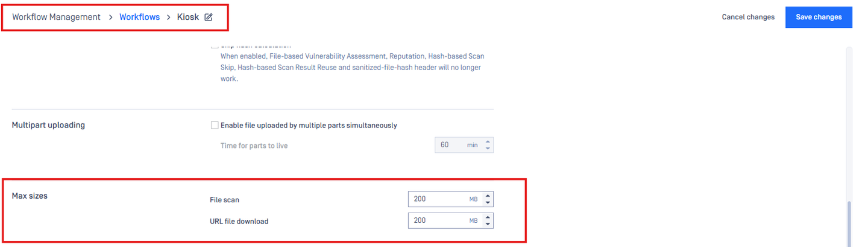Toggle the Skip hash calculation checkbox
The width and height of the screenshot is (868, 247).
[x=215, y=45]
